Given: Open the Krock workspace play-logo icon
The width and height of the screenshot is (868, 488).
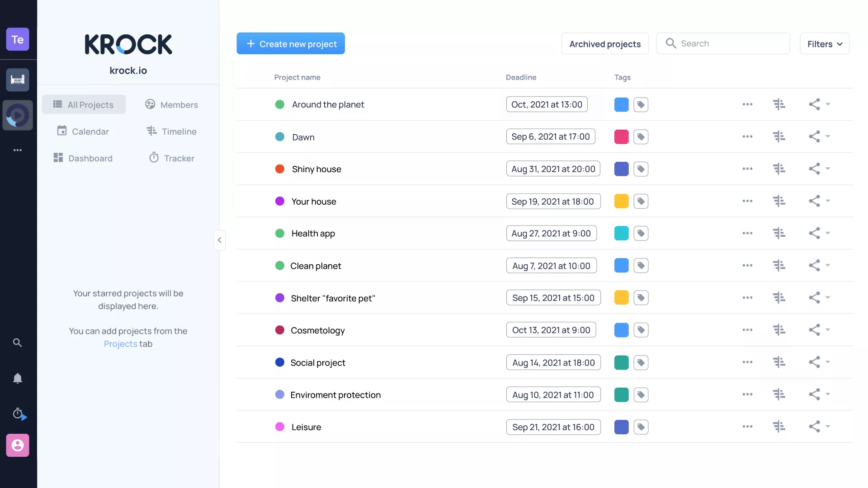Looking at the screenshot, I should pos(18,115).
